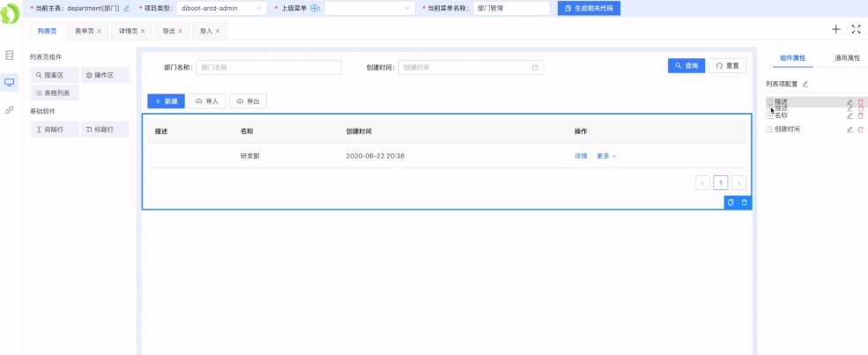868x355 pixels.
Task: Click the blue 查询 search button
Action: (x=686, y=66)
